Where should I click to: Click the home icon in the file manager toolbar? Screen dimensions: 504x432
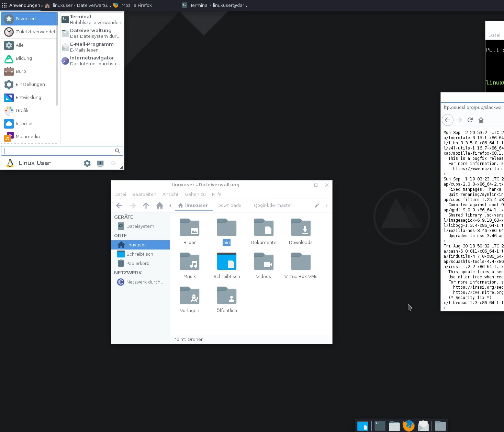(x=159, y=206)
